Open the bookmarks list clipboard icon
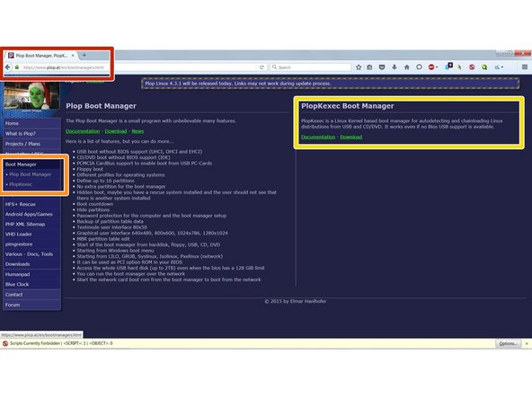The width and height of the screenshot is (532, 399). (x=369, y=67)
